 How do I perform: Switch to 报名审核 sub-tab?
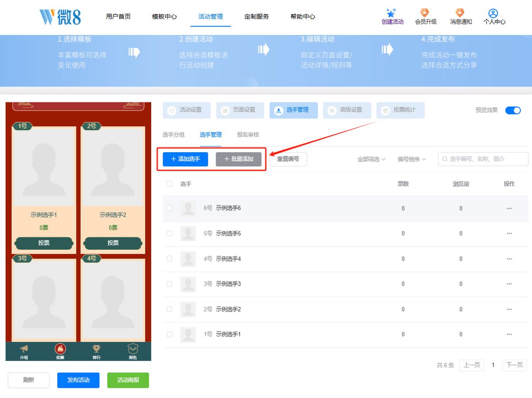248,135
